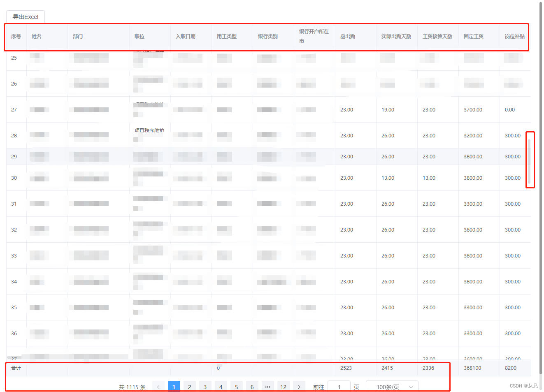544x392 pixels.
Task: Click 项目秩序维护 position text in row 28
Action: pyautogui.click(x=149, y=130)
